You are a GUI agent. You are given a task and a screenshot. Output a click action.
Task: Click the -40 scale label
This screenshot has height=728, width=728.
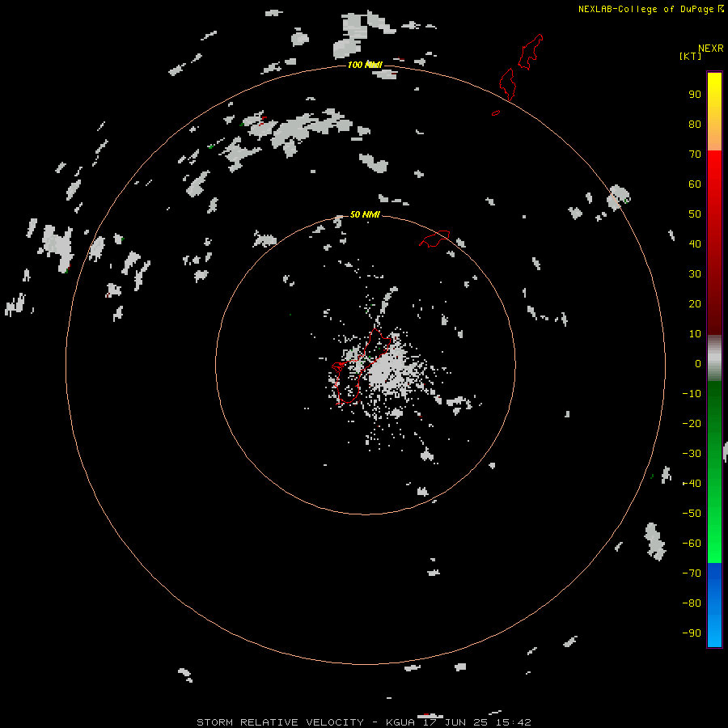[692, 484]
